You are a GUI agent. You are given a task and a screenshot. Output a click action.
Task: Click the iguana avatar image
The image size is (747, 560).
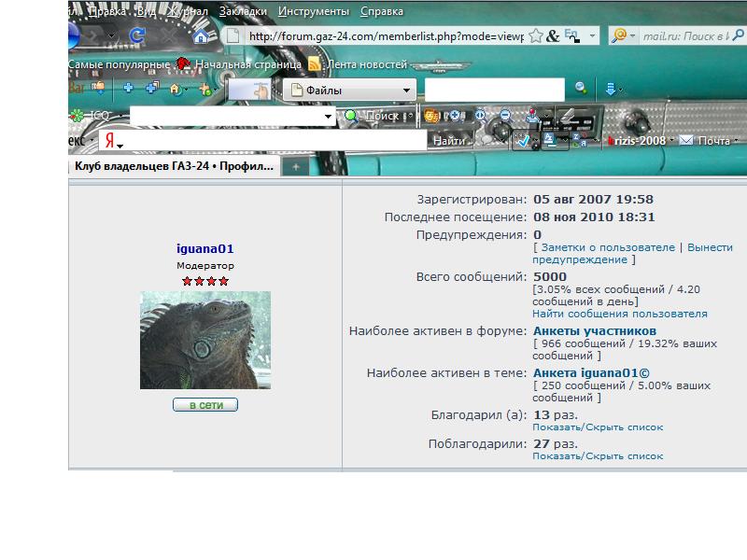tap(205, 340)
